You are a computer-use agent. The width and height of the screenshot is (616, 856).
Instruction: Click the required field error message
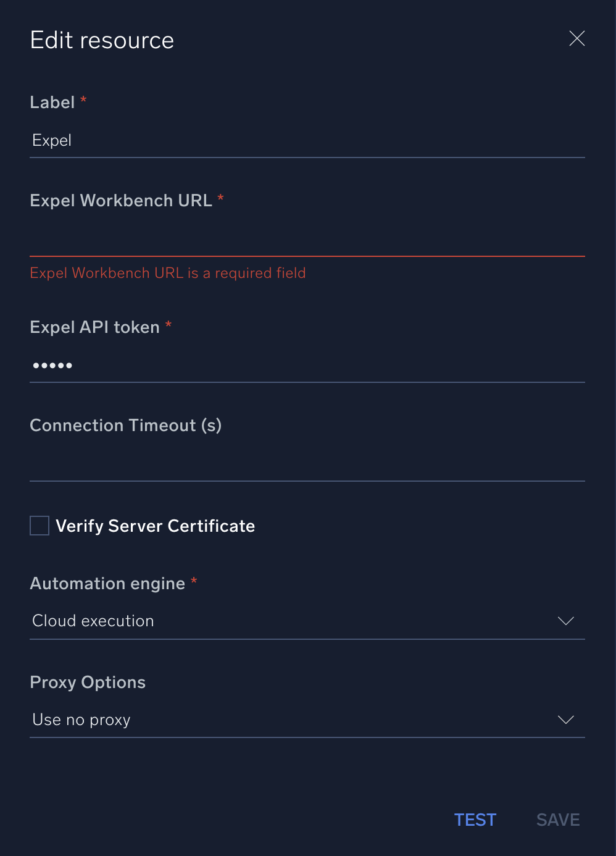(168, 273)
